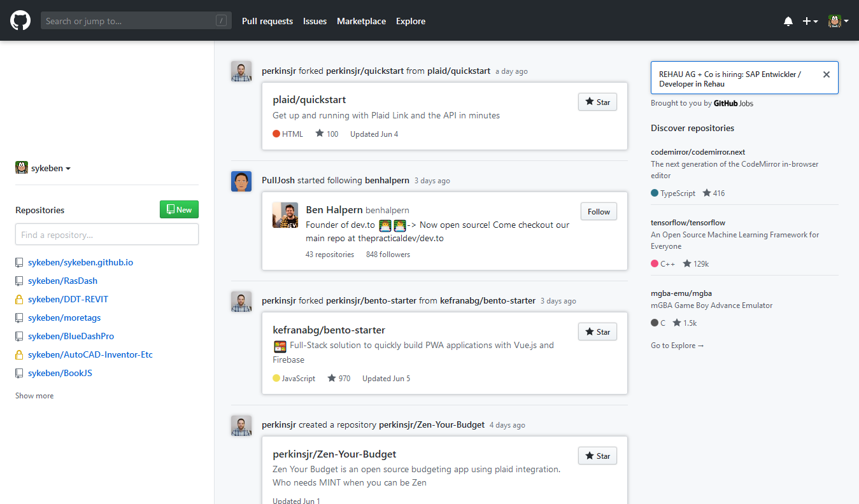Click the 129k stars on tensorflow
Image resolution: width=859 pixels, height=504 pixels.
coord(695,264)
